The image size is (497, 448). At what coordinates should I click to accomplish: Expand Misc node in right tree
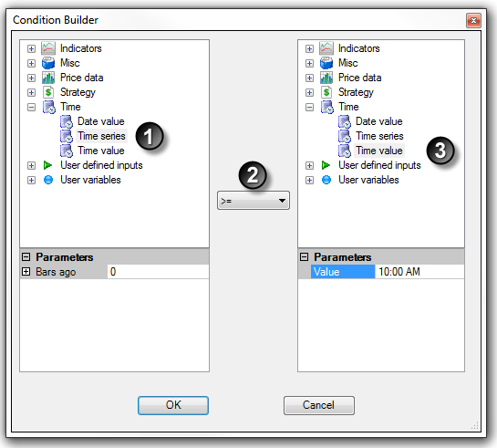309,63
